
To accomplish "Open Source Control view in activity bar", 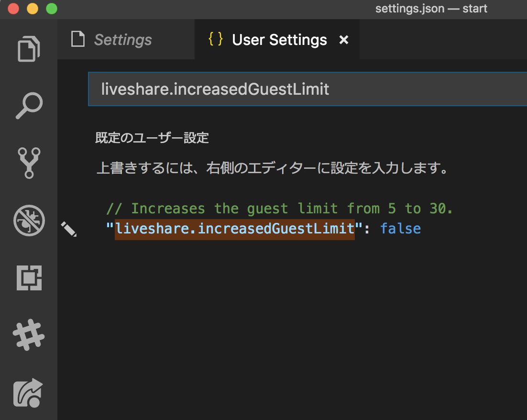I will [x=29, y=163].
